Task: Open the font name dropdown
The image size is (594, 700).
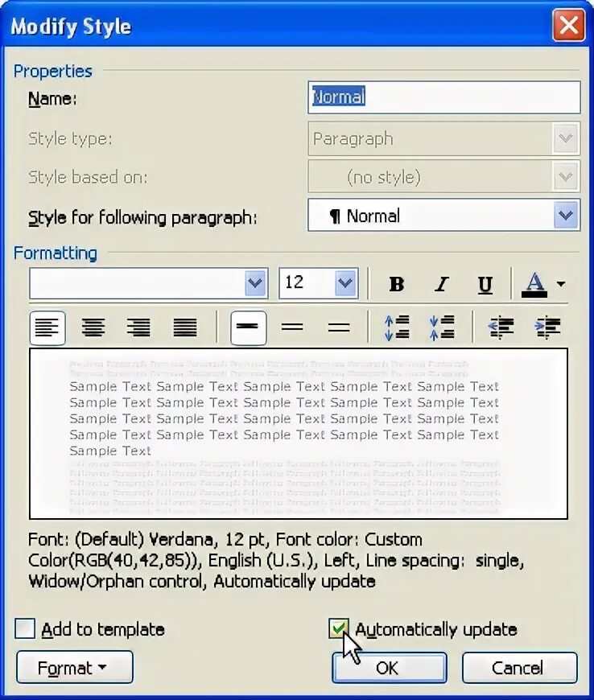Action: tap(255, 283)
